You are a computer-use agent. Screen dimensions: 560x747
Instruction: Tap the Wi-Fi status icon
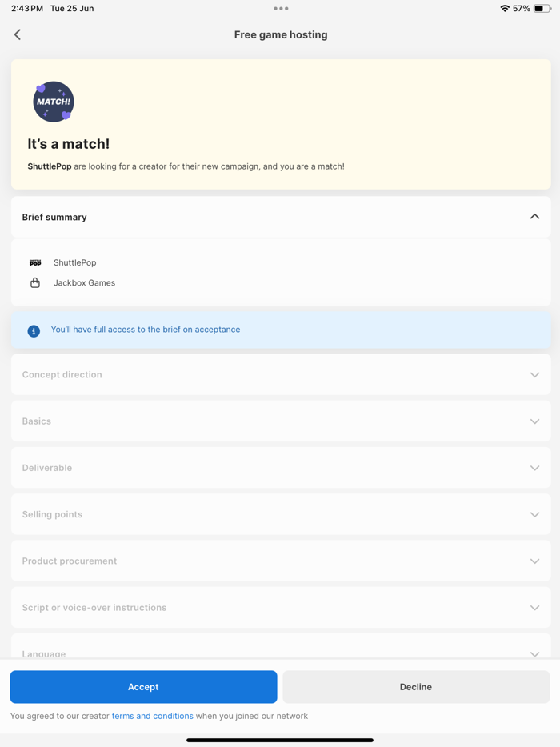tap(504, 9)
